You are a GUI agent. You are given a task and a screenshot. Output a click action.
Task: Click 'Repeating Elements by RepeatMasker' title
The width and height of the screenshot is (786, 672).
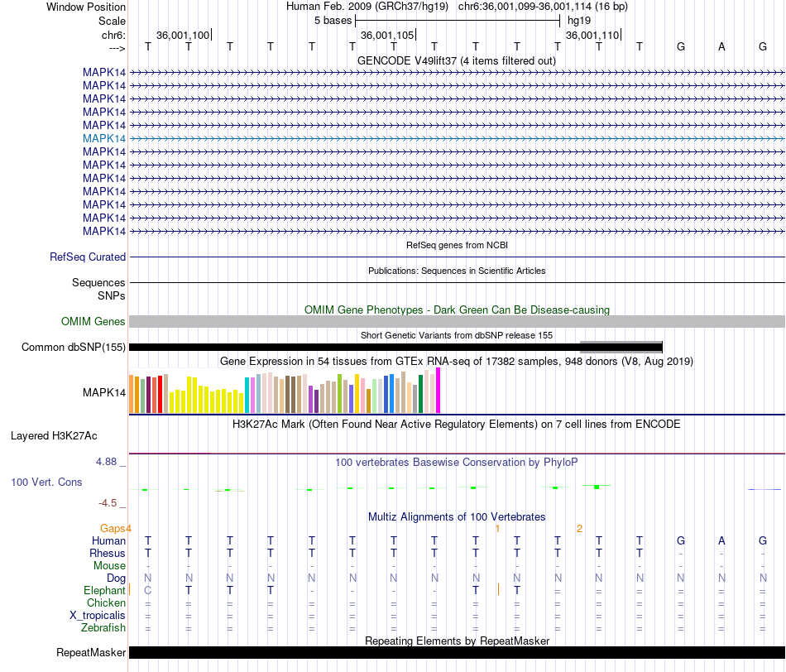click(457, 641)
